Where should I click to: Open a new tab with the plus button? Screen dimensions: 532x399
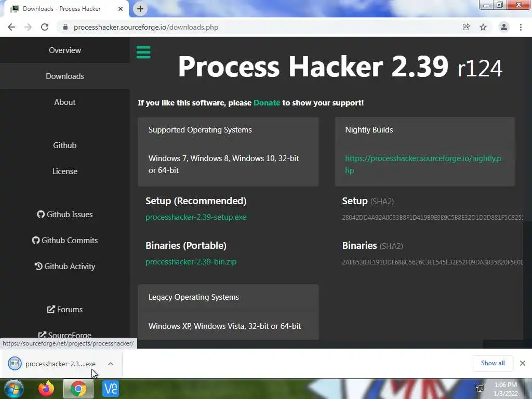140,9
